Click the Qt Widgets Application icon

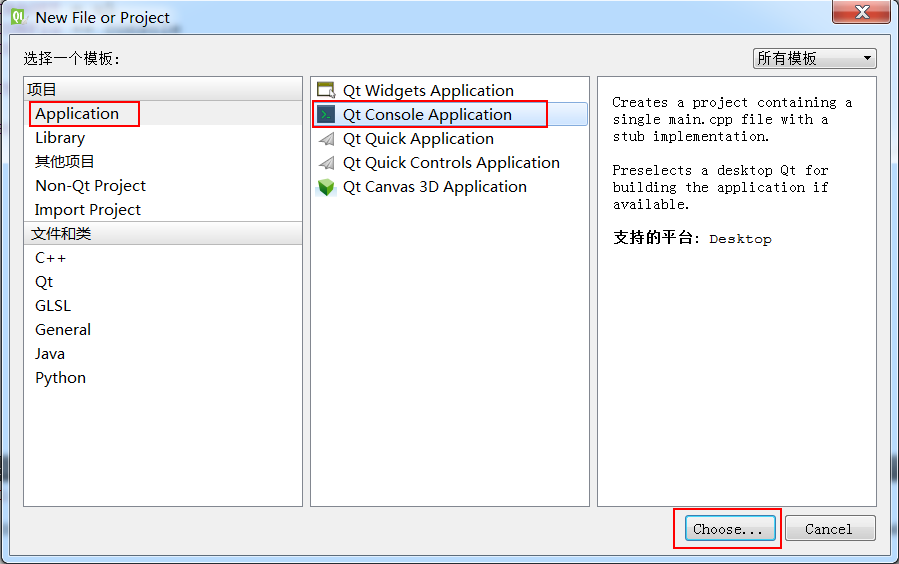[326, 91]
